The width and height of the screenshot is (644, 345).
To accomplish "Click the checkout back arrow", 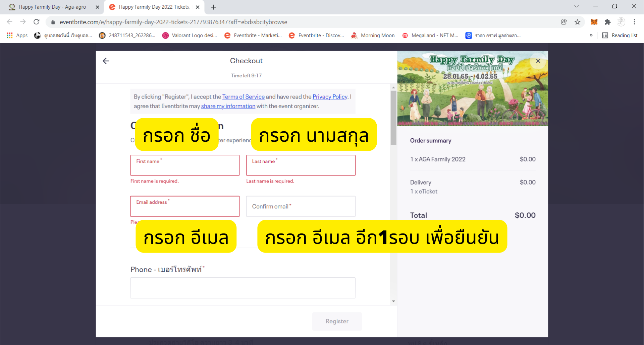I will click(106, 61).
